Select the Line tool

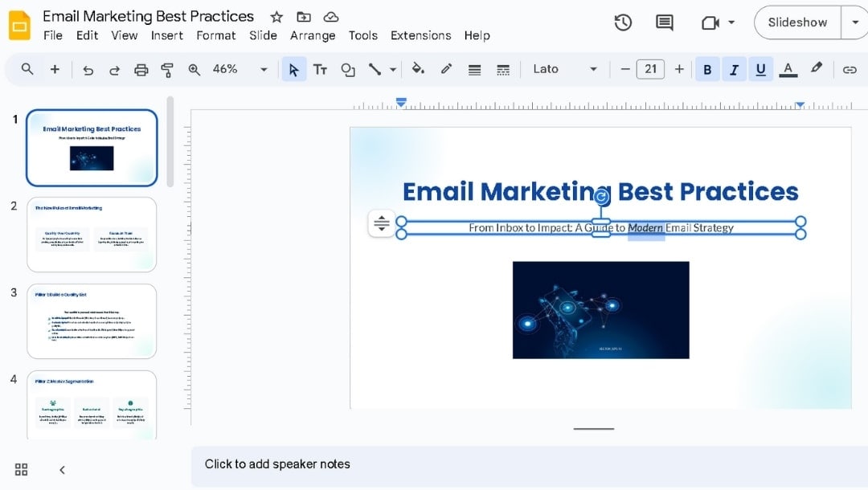point(374,69)
